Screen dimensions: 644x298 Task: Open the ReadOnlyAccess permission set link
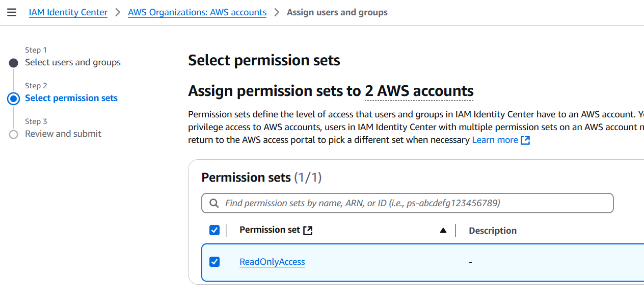272,261
